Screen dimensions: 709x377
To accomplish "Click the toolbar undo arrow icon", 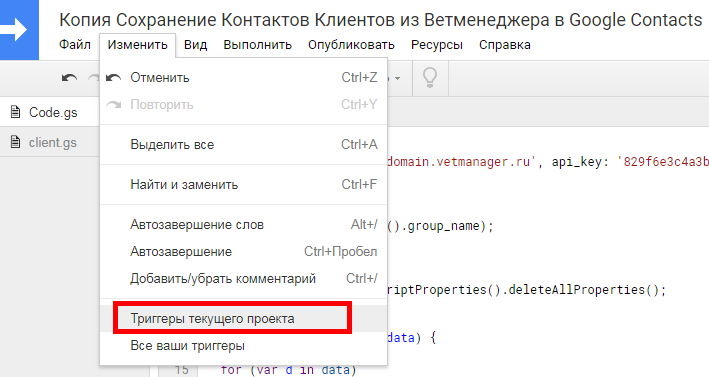I will coord(69,78).
